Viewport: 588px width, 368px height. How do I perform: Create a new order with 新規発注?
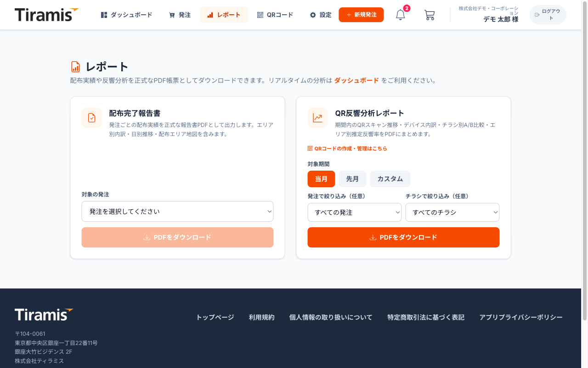pos(361,15)
